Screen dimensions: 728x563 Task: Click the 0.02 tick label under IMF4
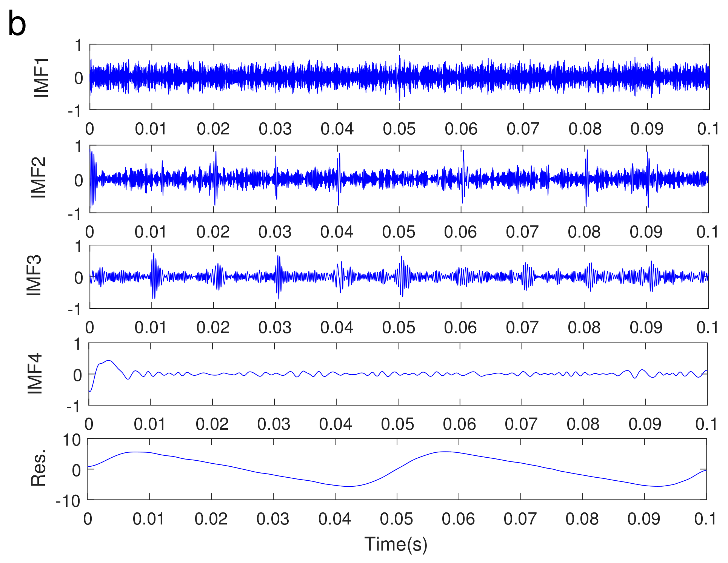[x=212, y=424]
